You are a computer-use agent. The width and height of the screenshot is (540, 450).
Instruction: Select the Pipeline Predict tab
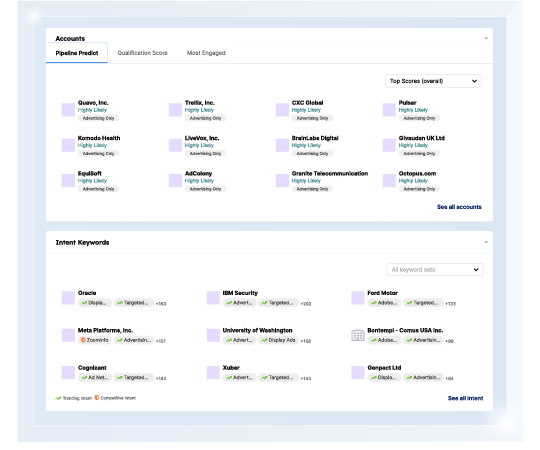[77, 53]
